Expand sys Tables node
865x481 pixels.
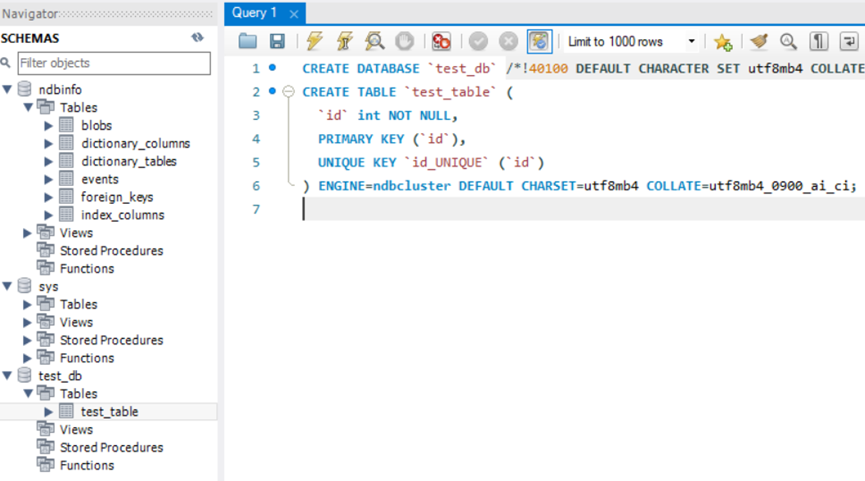(x=27, y=304)
